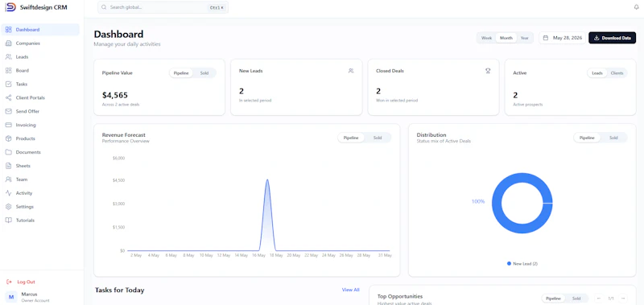
Task: Click the Invoicing card icon
Action: (x=8, y=125)
